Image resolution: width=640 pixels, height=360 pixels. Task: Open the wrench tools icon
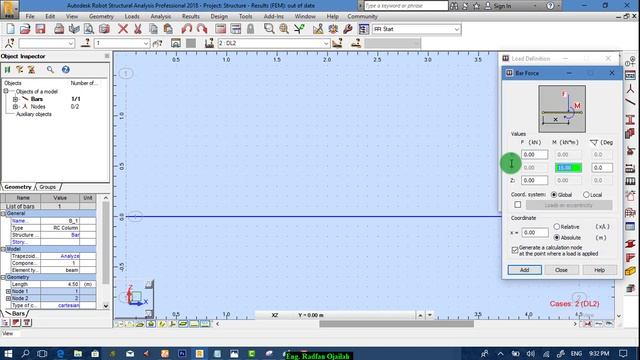[x=348, y=29]
